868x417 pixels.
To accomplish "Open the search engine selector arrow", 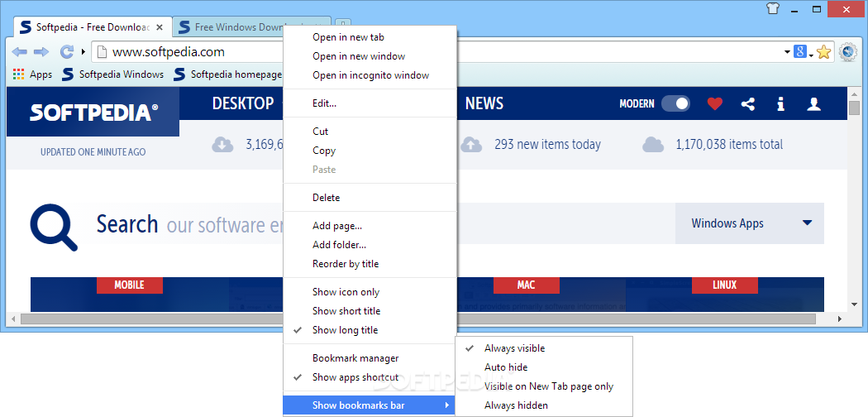I will click(811, 55).
